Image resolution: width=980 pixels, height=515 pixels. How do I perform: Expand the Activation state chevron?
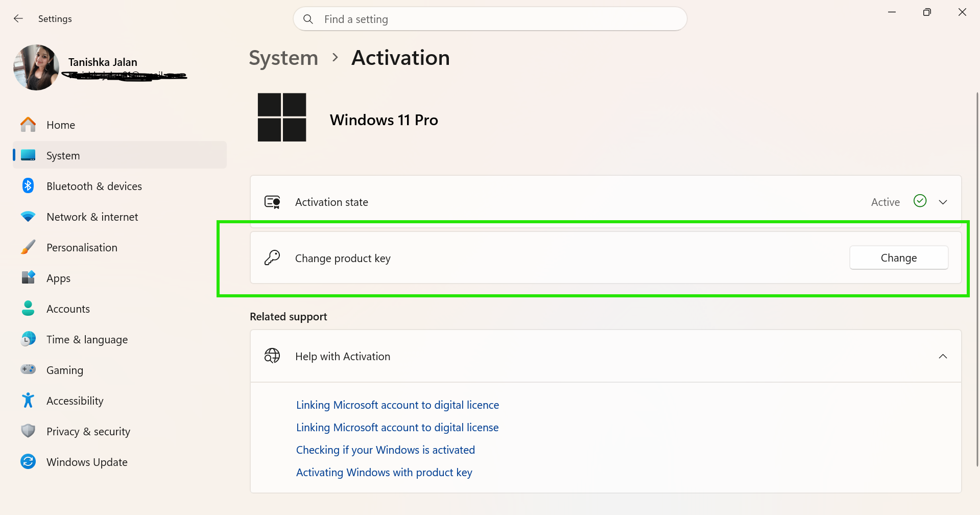(x=943, y=202)
